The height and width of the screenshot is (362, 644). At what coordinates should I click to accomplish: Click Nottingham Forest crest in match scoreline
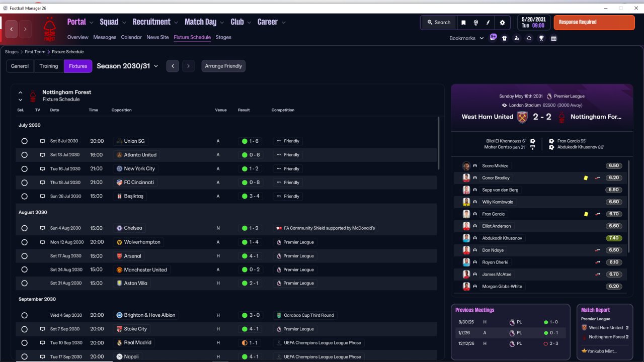[561, 117]
